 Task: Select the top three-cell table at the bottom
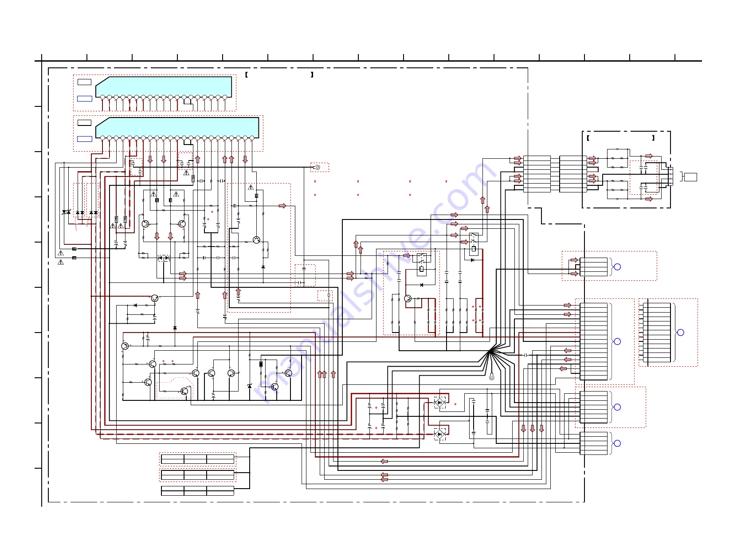pyautogui.click(x=197, y=459)
